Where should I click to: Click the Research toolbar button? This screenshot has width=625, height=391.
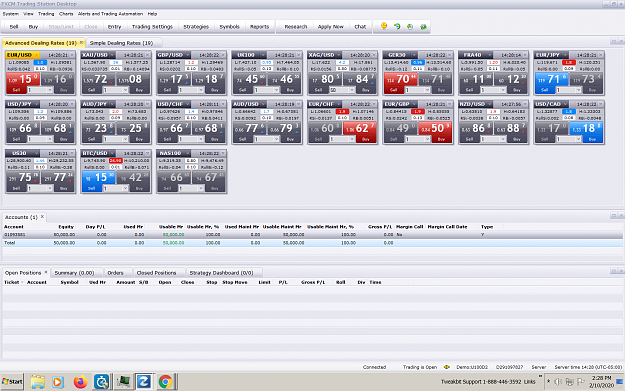296,27
